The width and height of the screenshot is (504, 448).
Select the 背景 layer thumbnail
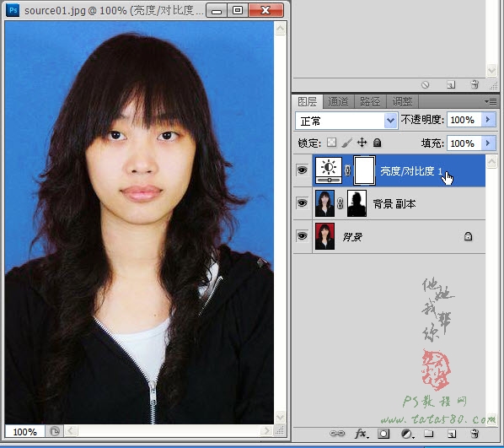(324, 236)
